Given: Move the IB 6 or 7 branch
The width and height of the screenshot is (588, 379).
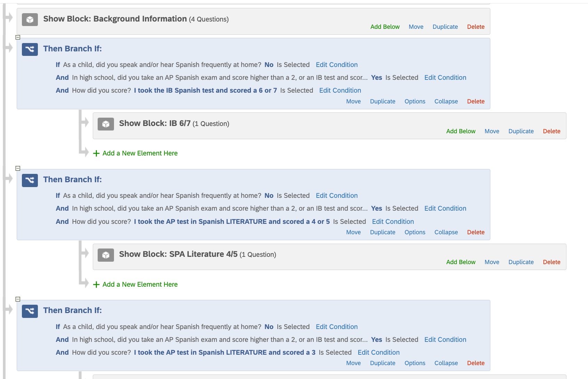Looking at the screenshot, I should (x=353, y=101).
